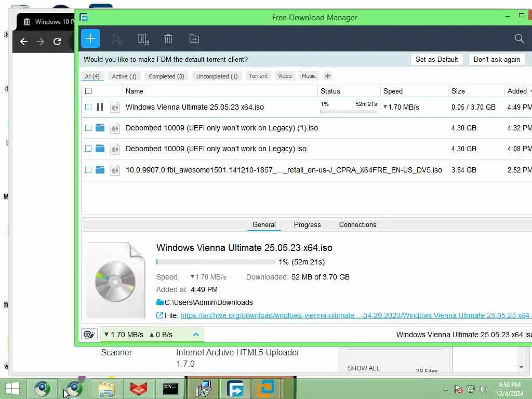Click the FDM logo in title bar
The width and height of the screenshot is (532, 399).
point(84,17)
